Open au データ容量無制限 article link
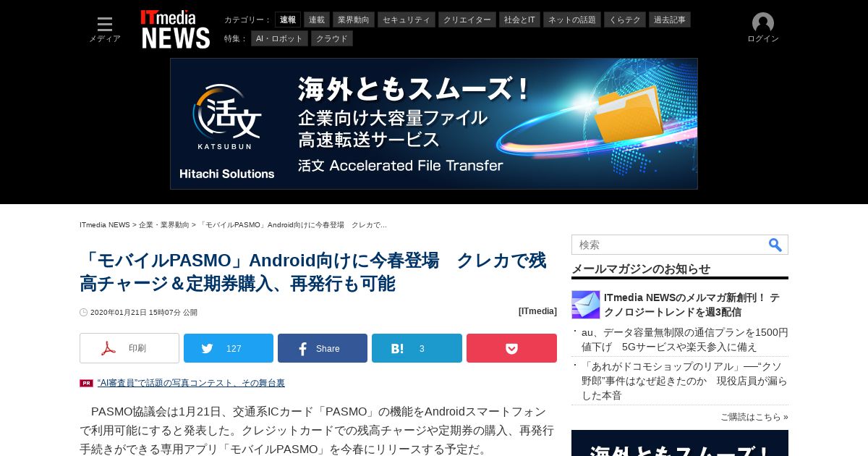 click(x=685, y=339)
